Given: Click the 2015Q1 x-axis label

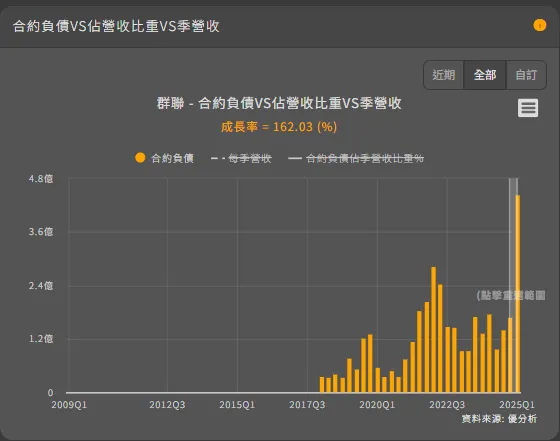Looking at the screenshot, I should [237, 405].
